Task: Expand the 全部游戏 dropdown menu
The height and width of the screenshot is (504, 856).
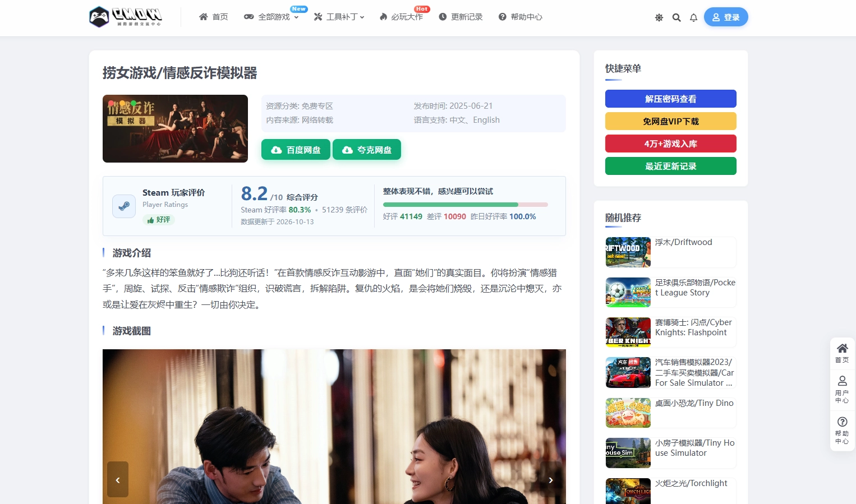Action: click(x=271, y=17)
